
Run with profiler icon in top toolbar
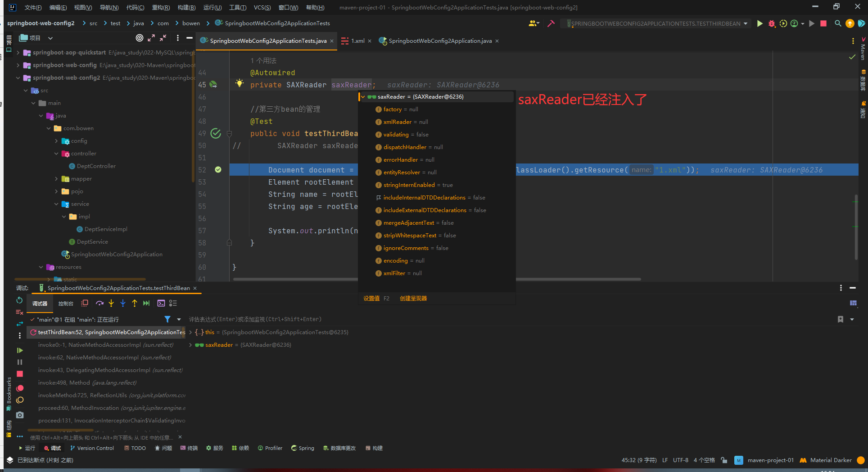(794, 23)
